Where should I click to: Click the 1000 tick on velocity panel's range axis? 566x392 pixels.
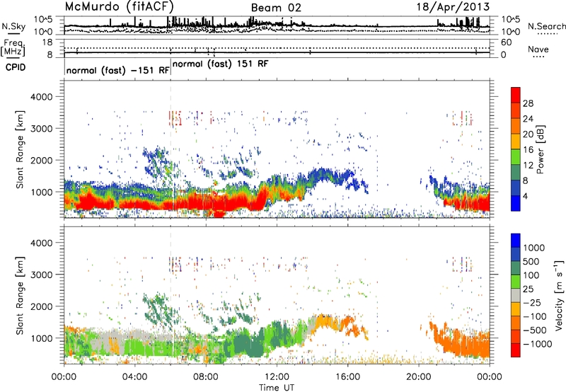(41, 338)
